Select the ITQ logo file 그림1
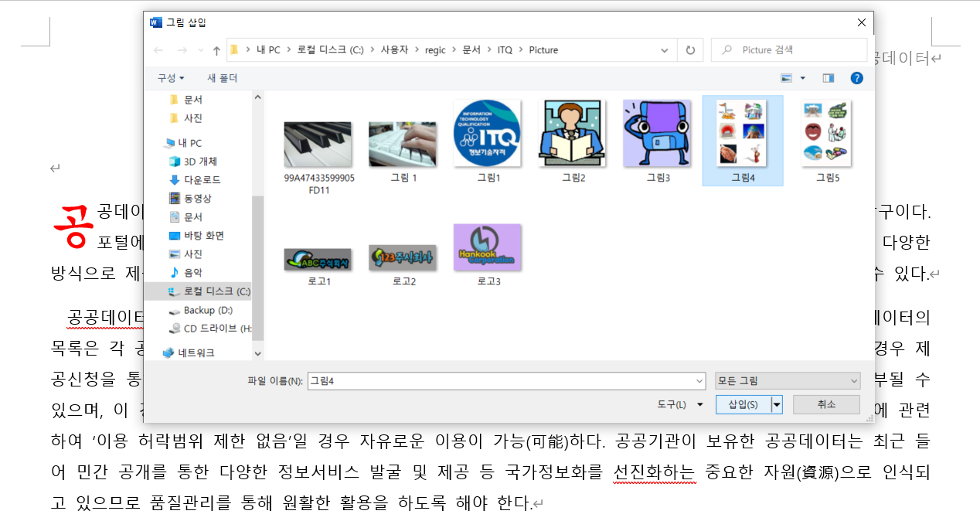The height and width of the screenshot is (521, 980). click(x=488, y=141)
